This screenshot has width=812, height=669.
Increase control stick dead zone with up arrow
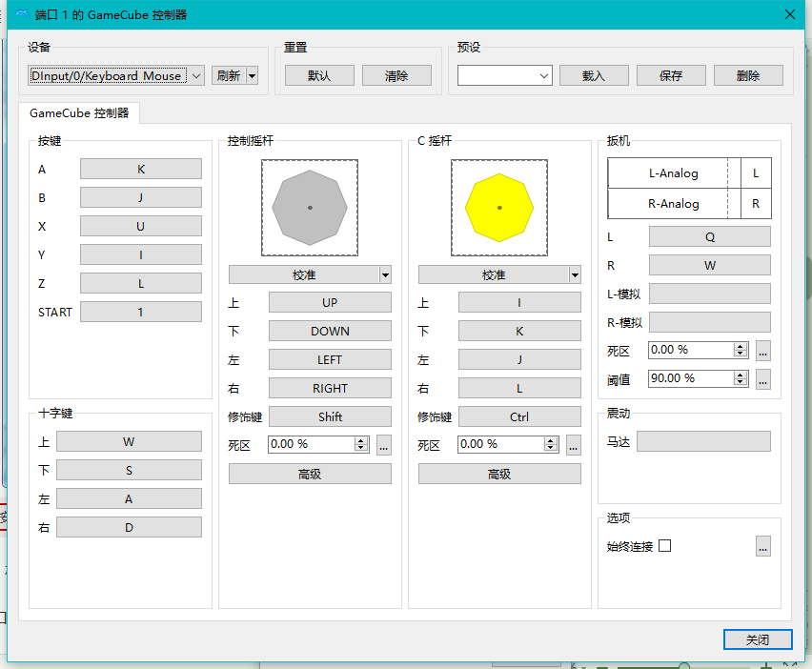(361, 440)
